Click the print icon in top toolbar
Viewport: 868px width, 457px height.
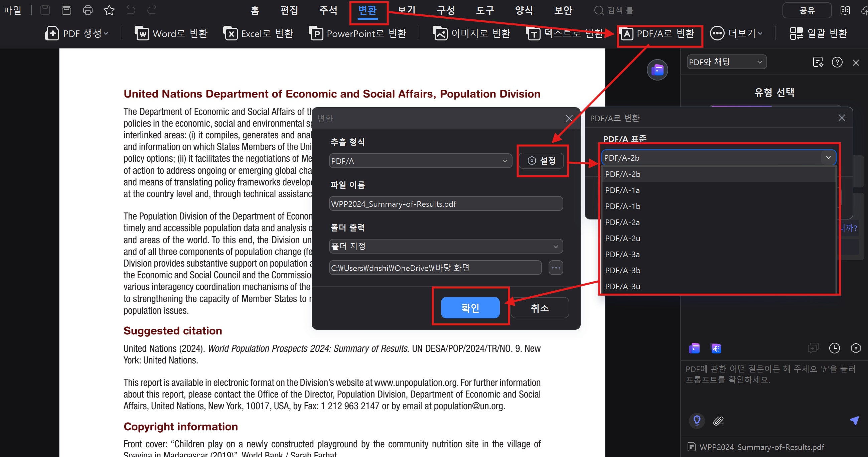click(x=88, y=10)
